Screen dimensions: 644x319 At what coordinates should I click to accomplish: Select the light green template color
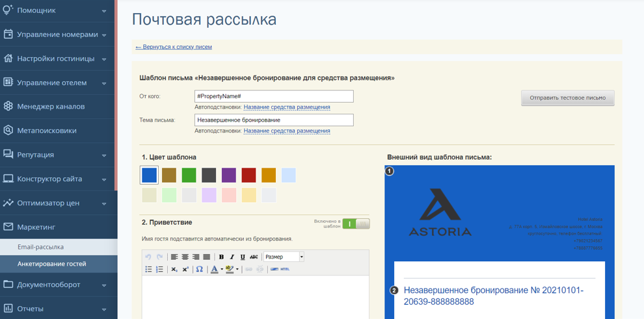[x=168, y=195]
